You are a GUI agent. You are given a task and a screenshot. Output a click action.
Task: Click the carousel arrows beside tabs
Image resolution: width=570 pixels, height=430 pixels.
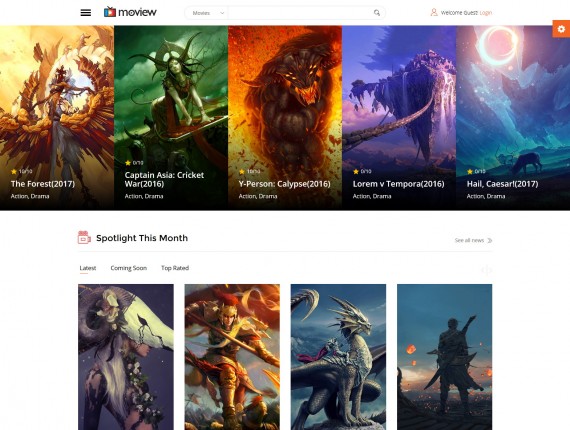click(x=486, y=270)
